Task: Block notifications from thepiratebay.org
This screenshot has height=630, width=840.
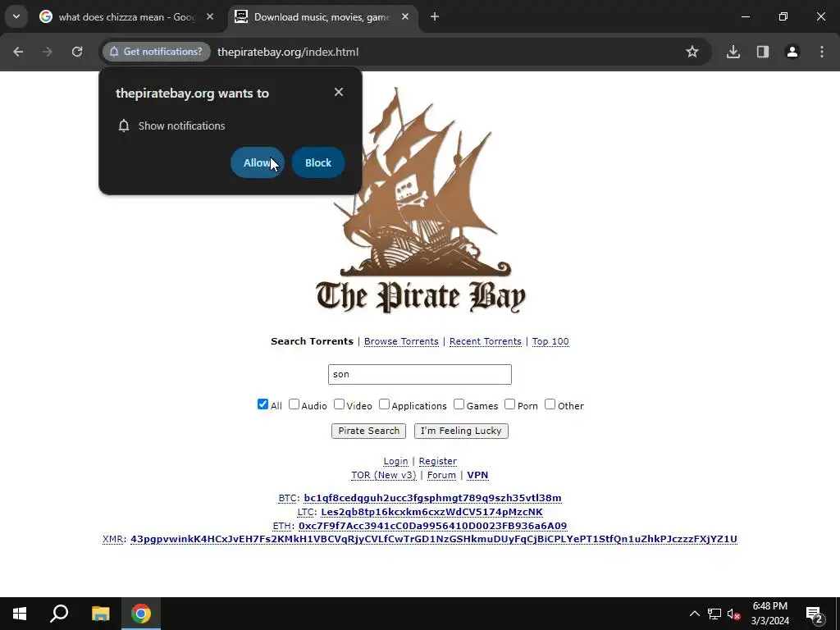Action: coord(317,163)
